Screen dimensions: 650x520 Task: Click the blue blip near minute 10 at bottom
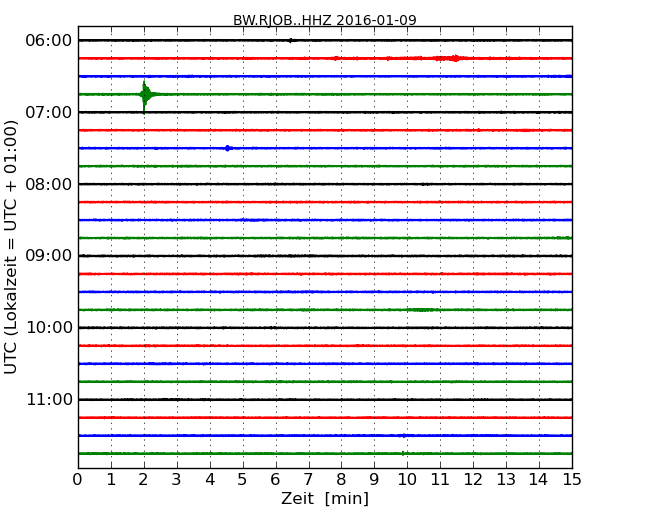click(x=404, y=435)
